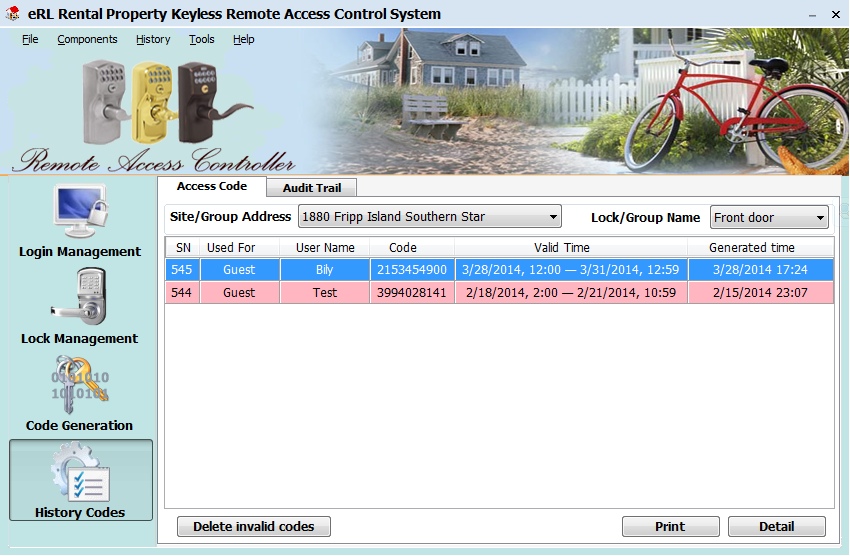Click Guest cell in row 544
The image size is (850, 556).
pyautogui.click(x=239, y=293)
